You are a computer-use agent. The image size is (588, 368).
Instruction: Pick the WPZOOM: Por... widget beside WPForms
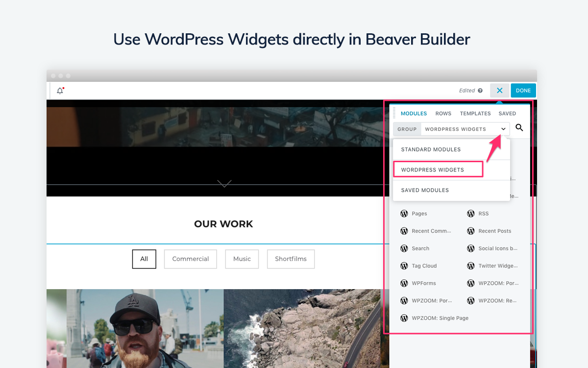pyautogui.click(x=493, y=283)
